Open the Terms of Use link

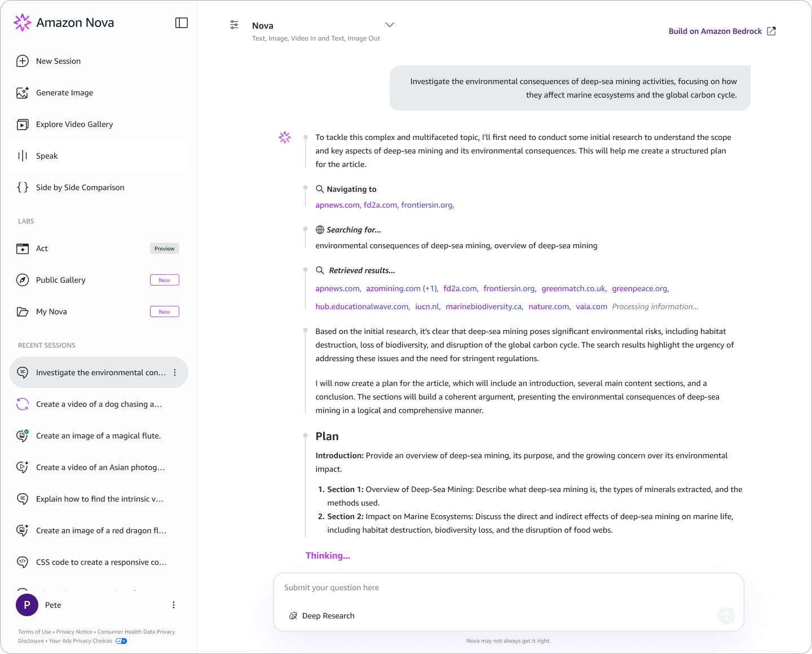click(x=34, y=632)
